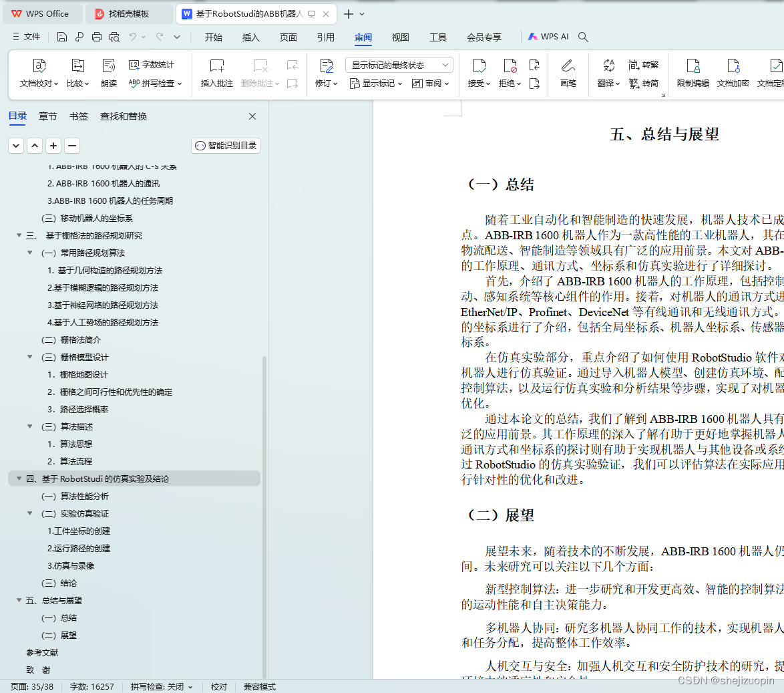
Task: Switch to the 引用 ribbon tab
Action: 325,37
